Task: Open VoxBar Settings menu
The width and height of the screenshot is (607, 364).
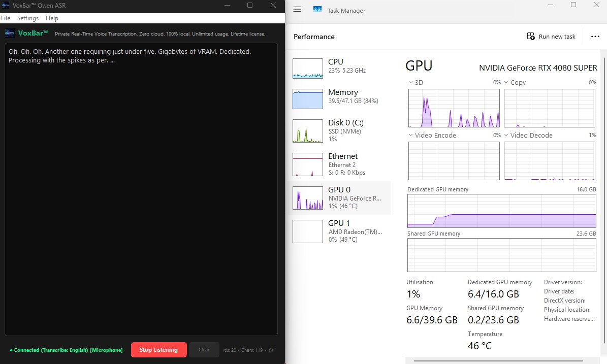Action: pyautogui.click(x=28, y=18)
